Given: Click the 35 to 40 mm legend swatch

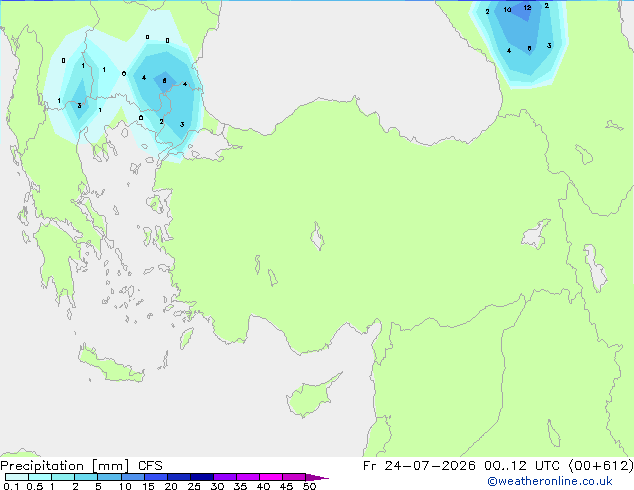Looking at the screenshot, I should coord(248,477).
